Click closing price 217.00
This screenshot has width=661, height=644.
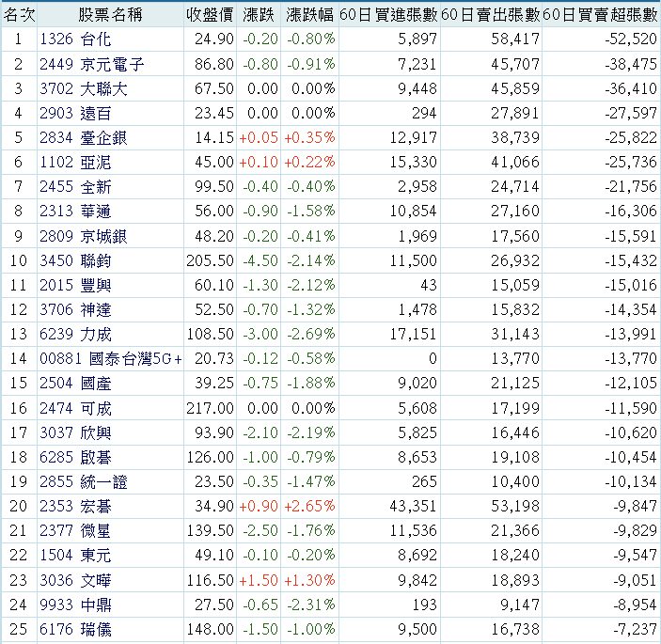[x=210, y=408]
